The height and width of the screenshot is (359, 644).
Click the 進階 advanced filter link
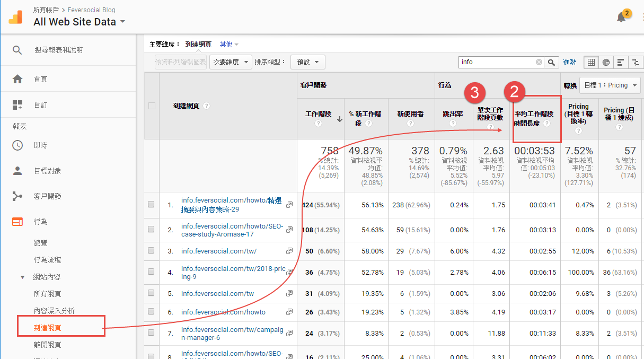tap(569, 62)
